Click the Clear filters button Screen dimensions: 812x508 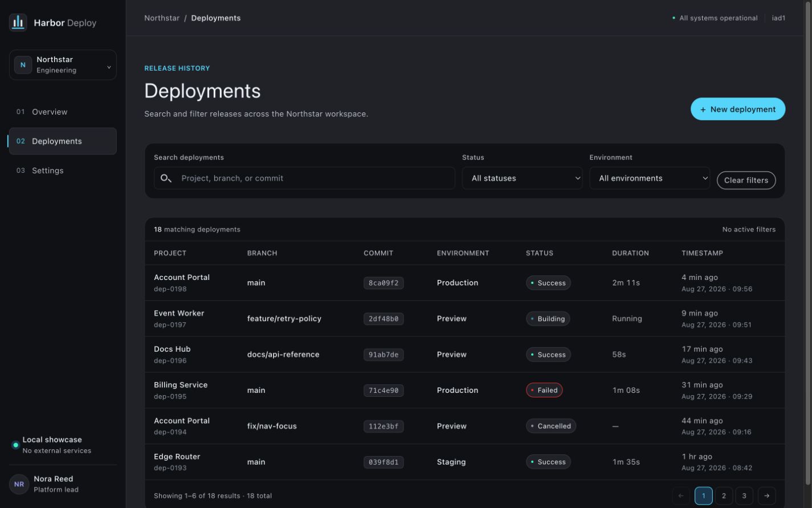click(x=746, y=180)
